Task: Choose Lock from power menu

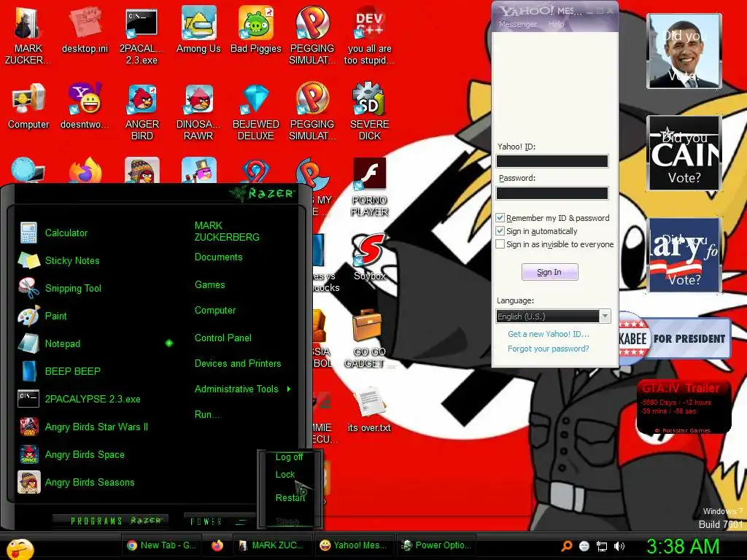Action: (285, 475)
